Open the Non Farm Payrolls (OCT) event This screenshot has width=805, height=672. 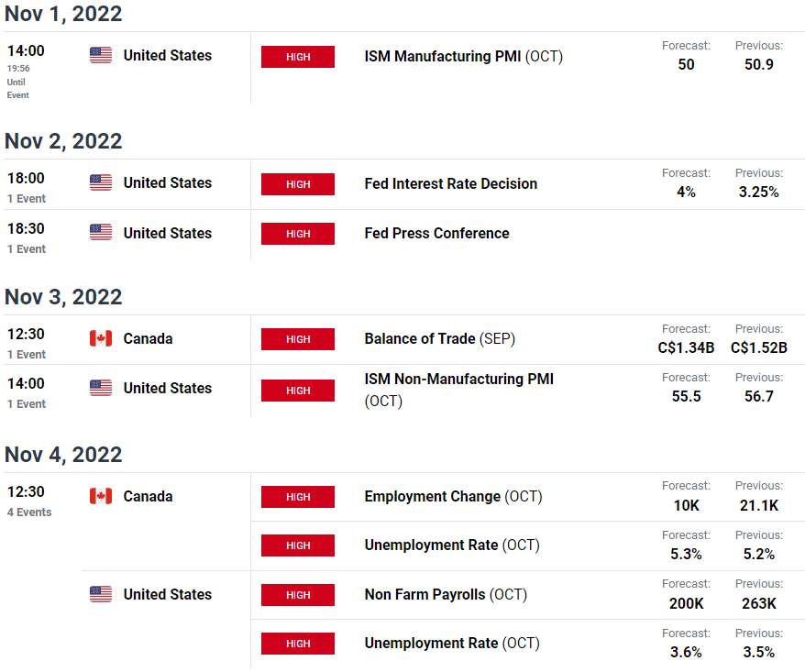[x=446, y=594]
